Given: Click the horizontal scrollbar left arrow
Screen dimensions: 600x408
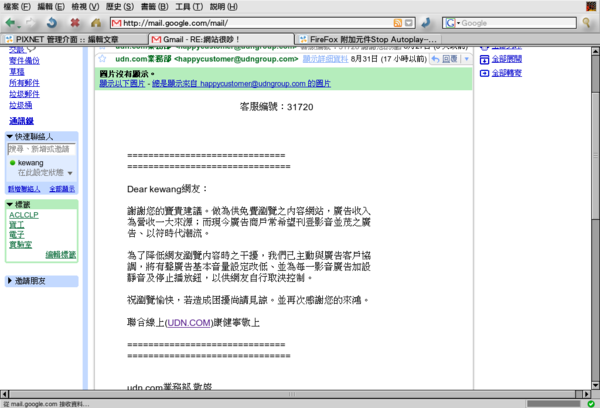Looking at the screenshot, I should (4, 394).
